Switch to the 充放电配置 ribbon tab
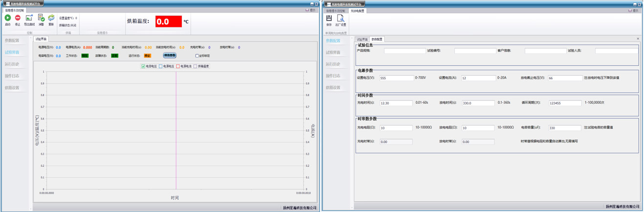This screenshot has width=644, height=212. click(x=357, y=11)
